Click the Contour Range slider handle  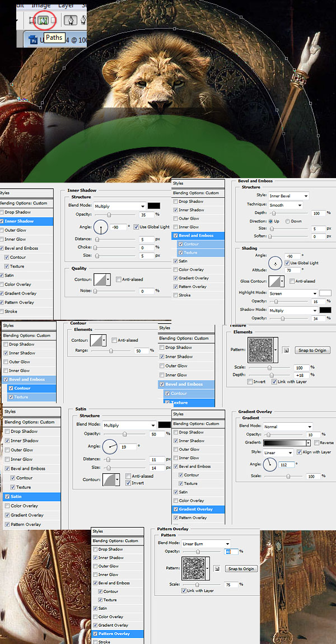(110, 351)
